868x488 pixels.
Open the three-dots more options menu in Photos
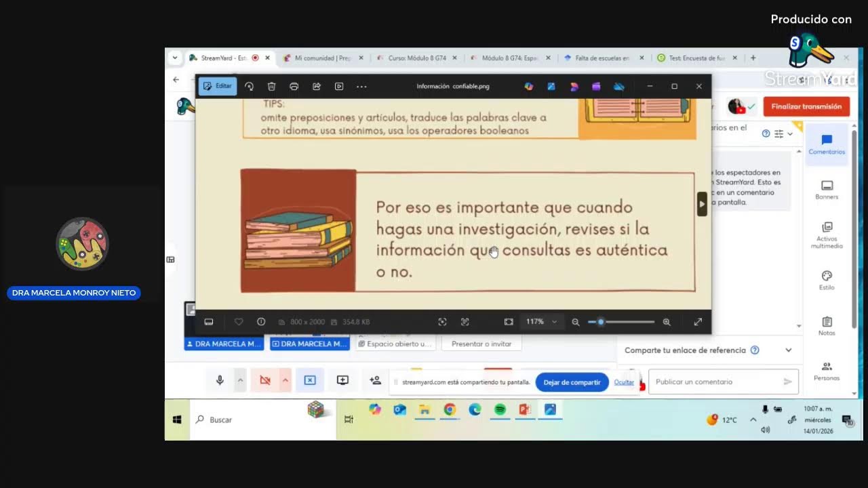click(361, 86)
